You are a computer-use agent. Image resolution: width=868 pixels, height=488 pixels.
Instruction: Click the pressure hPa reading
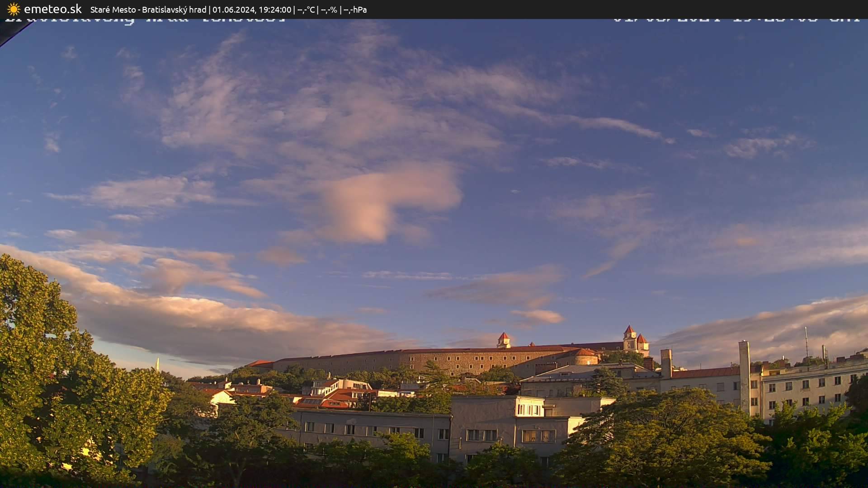click(355, 9)
